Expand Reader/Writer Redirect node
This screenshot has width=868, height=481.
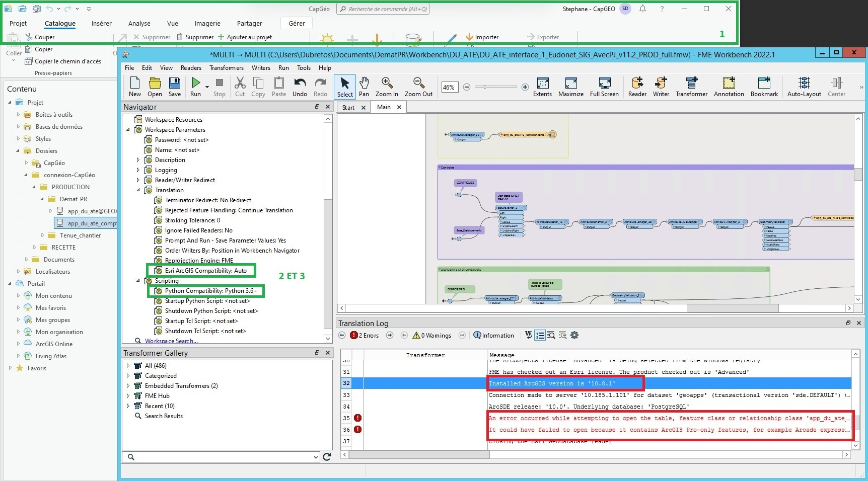[138, 180]
